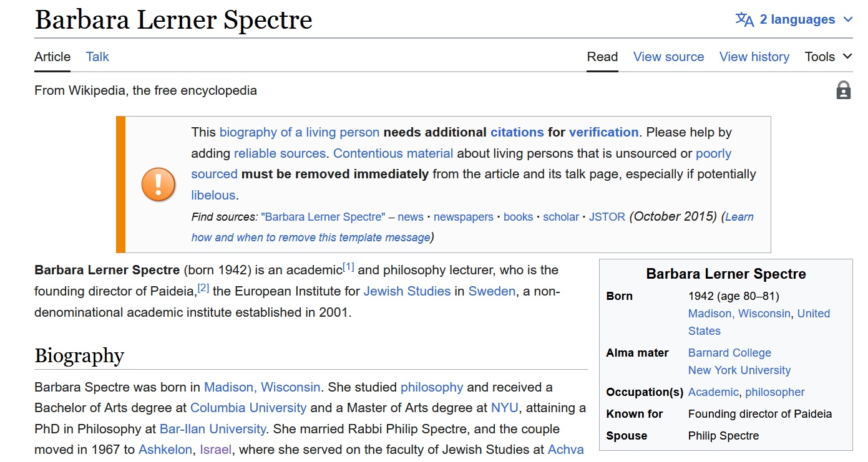Click citation reference [1]
868x462 pixels.
tap(348, 267)
